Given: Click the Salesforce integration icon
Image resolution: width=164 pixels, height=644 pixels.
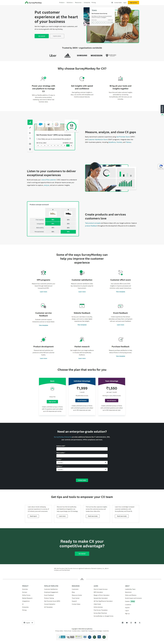Looking at the screenshot, I should 41,124.
